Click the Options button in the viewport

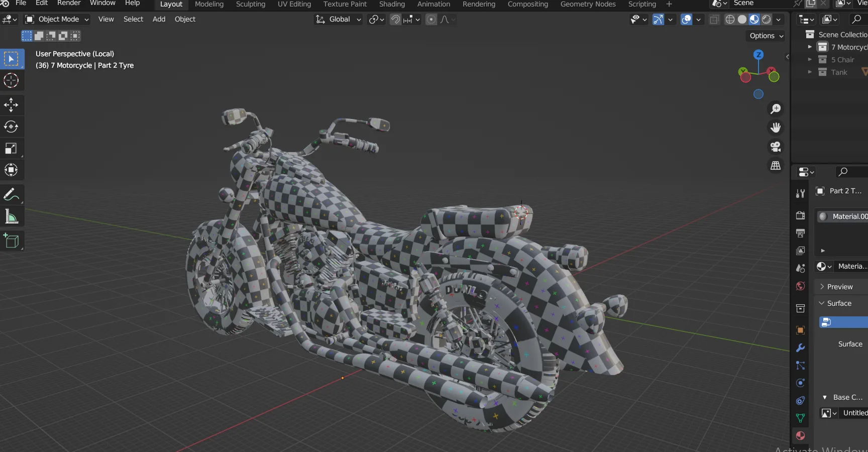[766, 36]
